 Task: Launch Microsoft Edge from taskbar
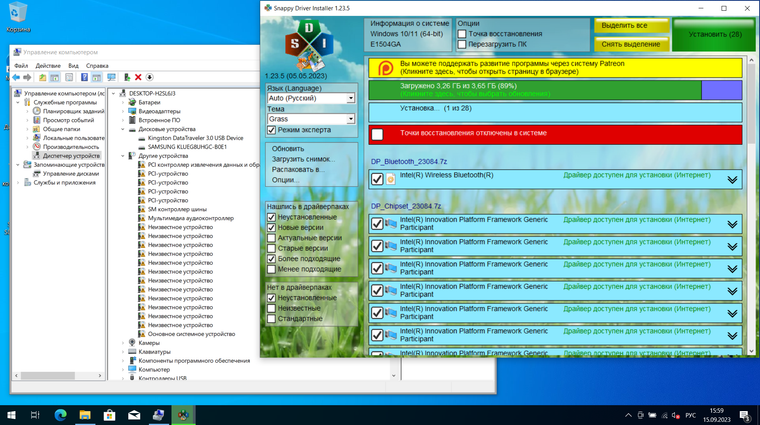[x=60, y=415]
